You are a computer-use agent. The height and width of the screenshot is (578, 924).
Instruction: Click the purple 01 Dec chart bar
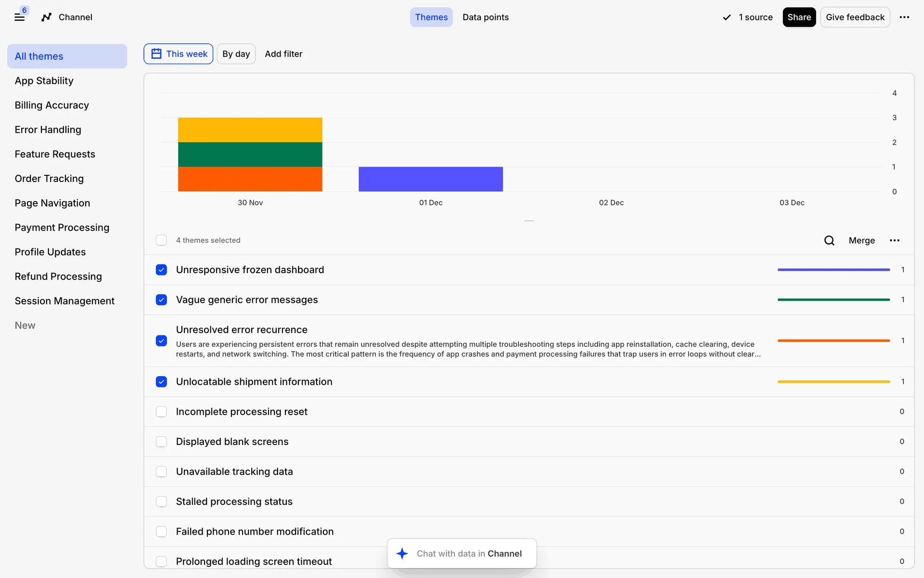(x=431, y=179)
